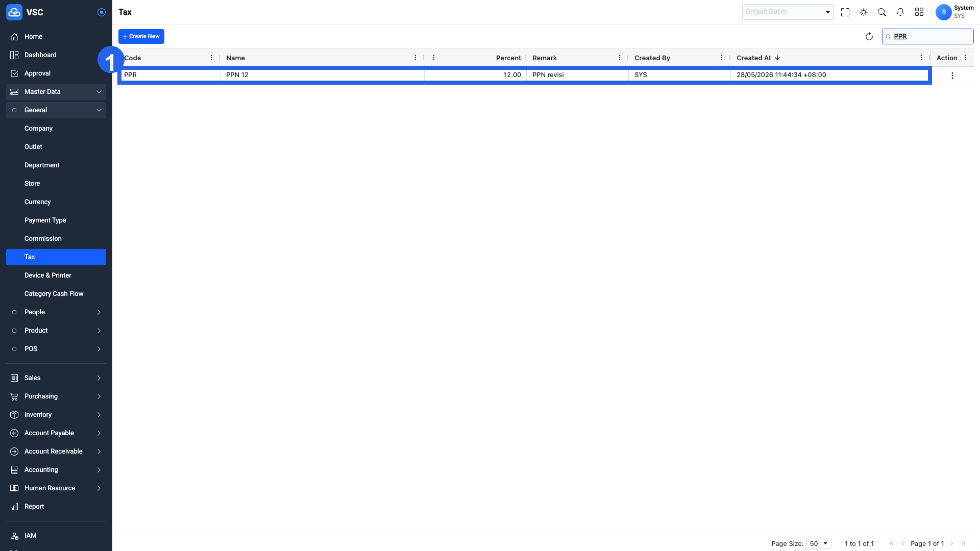Open Code column menu
980x551 pixels.
click(211, 58)
